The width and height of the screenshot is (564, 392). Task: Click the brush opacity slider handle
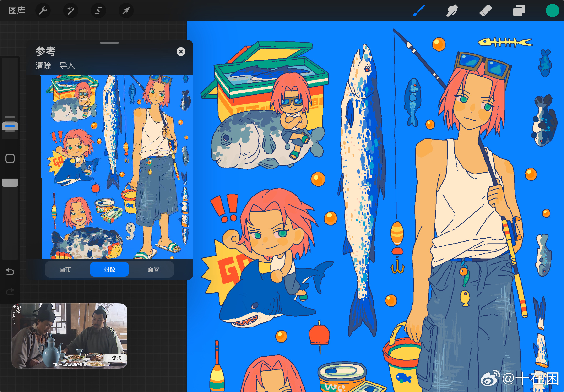(x=10, y=182)
